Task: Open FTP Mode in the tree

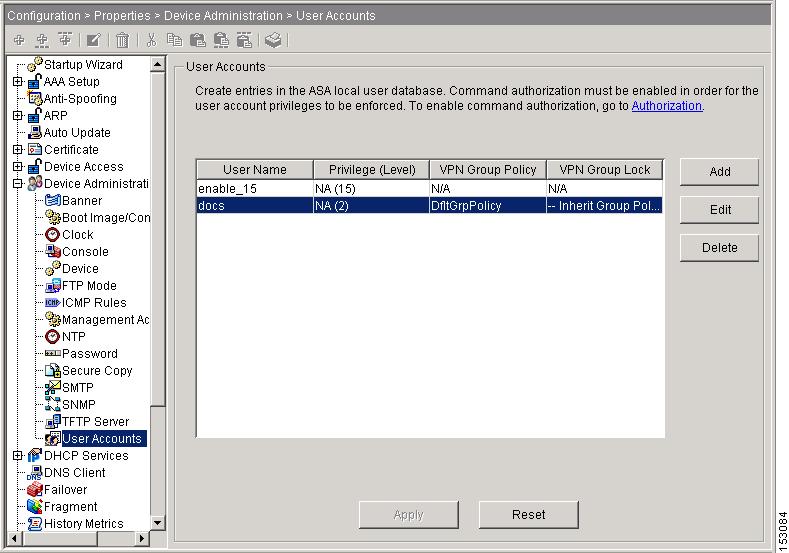Action: (89, 285)
